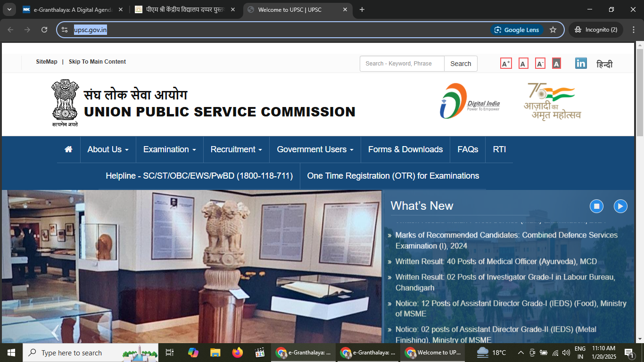This screenshot has height=362, width=644.
Task: Bookmark this page with star icon
Action: coord(553,30)
